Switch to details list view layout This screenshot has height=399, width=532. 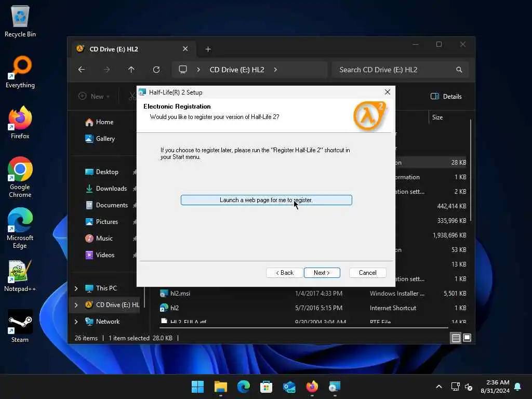(456, 338)
